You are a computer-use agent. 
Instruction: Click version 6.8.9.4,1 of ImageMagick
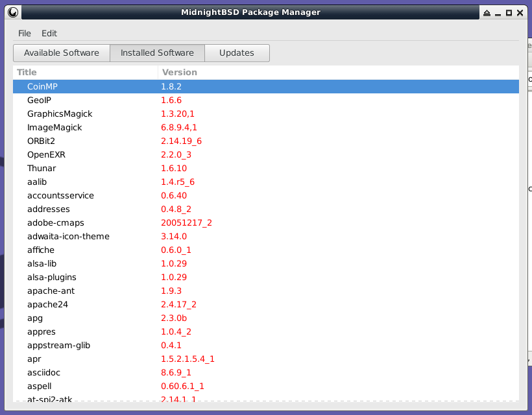[179, 128]
